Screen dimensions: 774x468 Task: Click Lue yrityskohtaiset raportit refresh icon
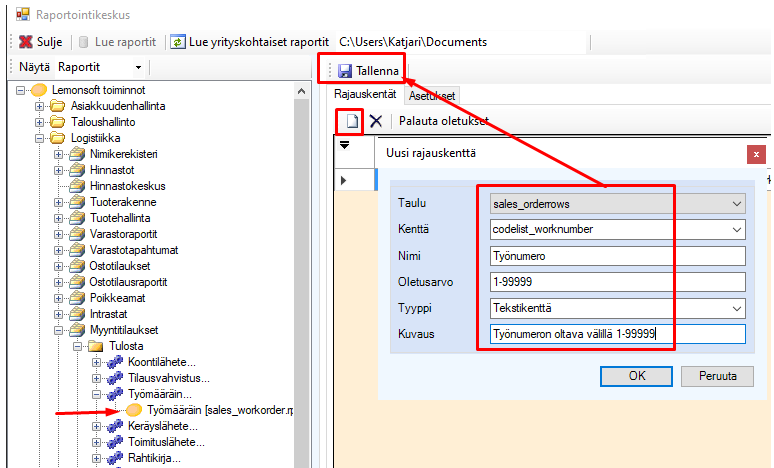(178, 42)
